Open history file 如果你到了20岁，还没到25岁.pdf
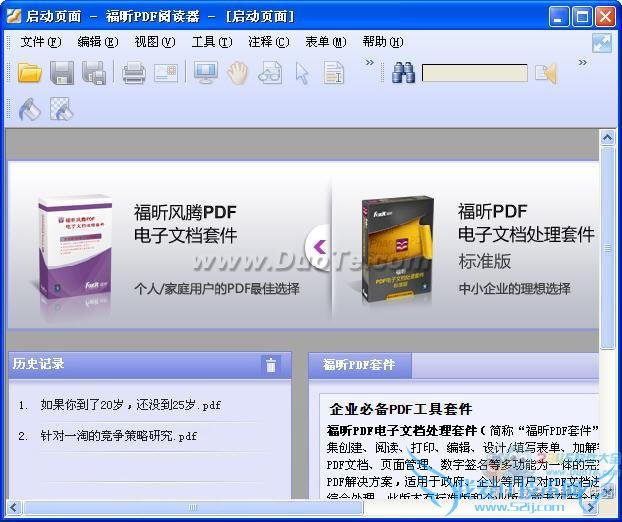 click(131, 405)
